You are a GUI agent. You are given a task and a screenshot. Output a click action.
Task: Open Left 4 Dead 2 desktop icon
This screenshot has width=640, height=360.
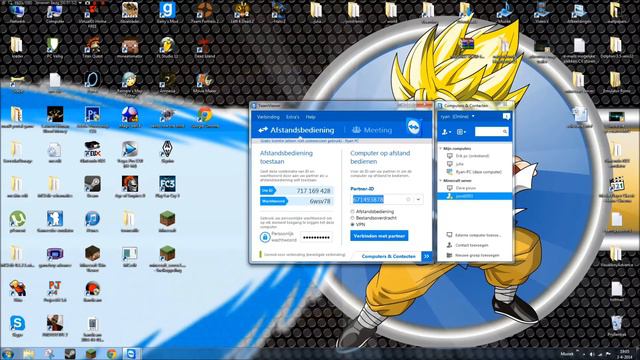click(x=242, y=12)
